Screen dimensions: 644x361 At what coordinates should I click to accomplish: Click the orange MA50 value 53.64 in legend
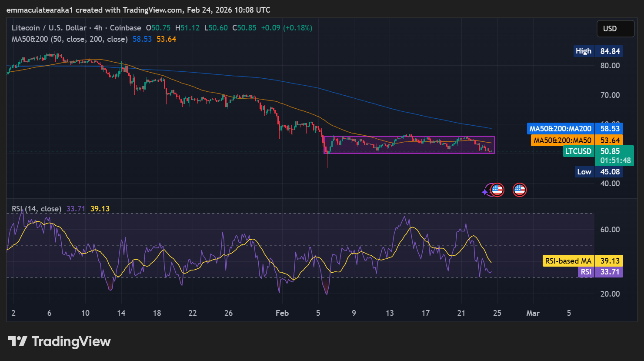tap(166, 39)
